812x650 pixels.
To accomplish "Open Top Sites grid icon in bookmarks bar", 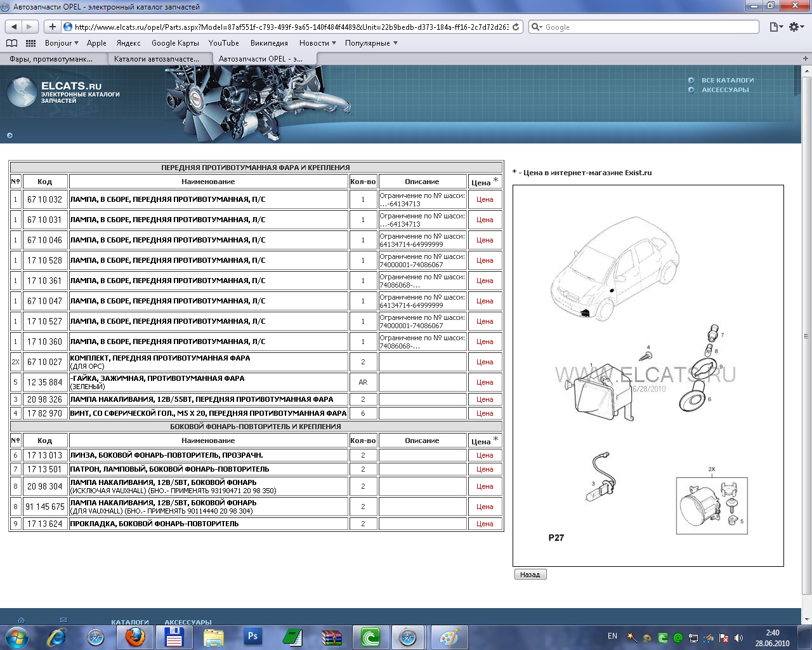I will click(x=30, y=43).
